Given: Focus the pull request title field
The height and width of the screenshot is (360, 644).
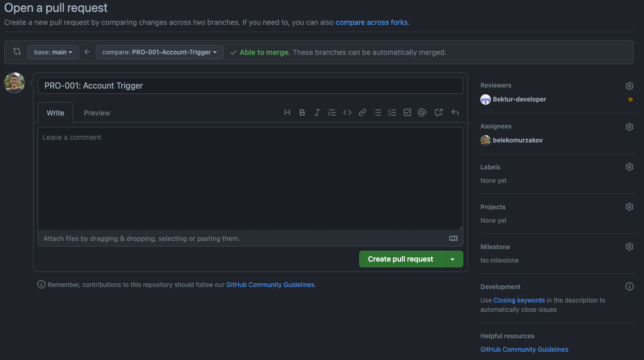Looking at the screenshot, I should click(251, 85).
